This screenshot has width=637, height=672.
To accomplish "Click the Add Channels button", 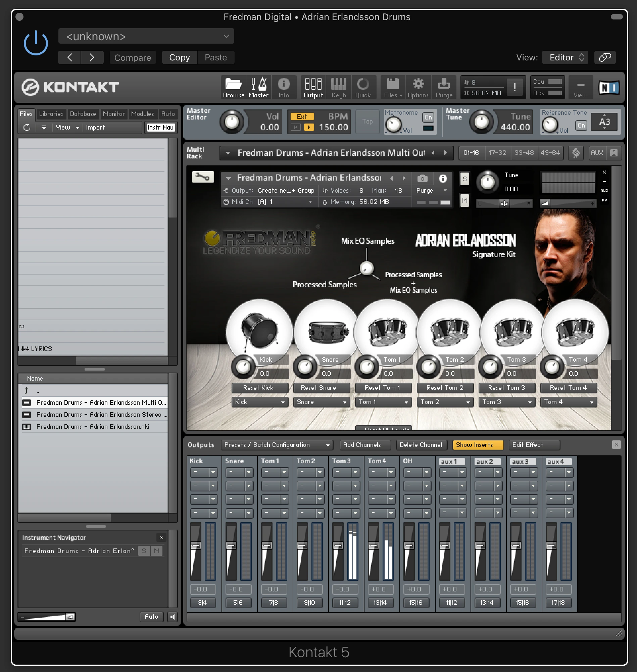I will [365, 445].
